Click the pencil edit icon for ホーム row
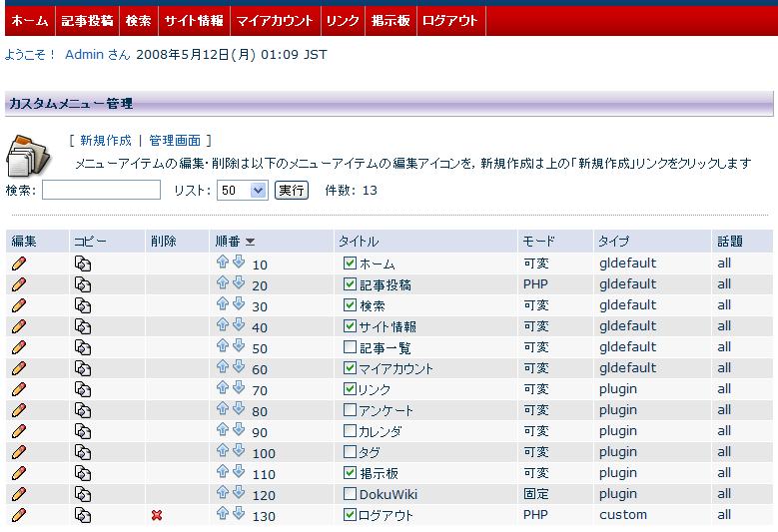Screen dimensions: 778x532 19,264
